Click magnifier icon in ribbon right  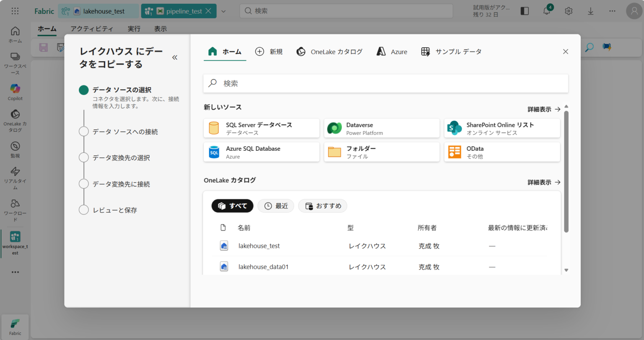coord(589,47)
